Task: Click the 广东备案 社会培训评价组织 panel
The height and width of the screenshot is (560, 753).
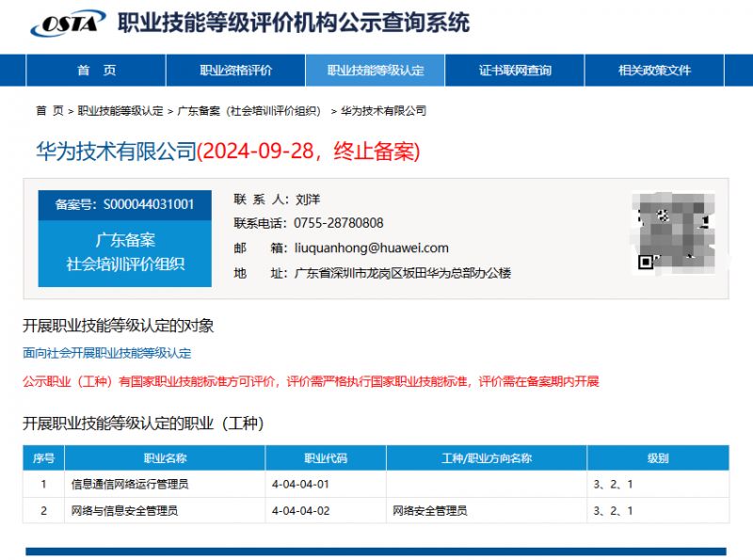Action: click(125, 253)
